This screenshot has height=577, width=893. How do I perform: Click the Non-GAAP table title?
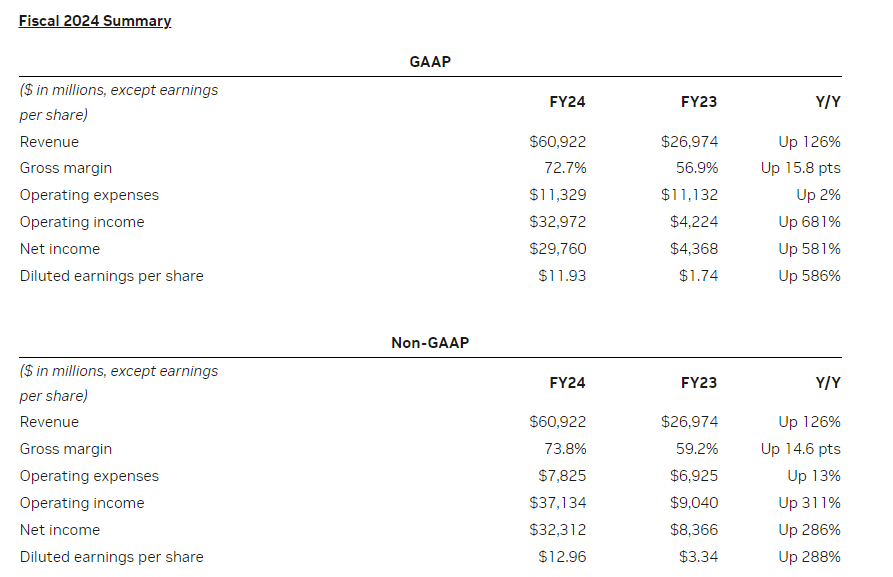430,343
